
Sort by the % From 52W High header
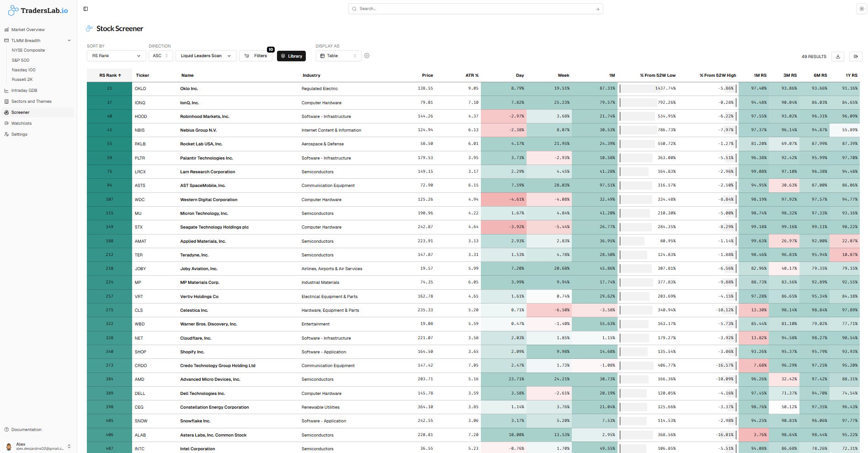(x=718, y=75)
